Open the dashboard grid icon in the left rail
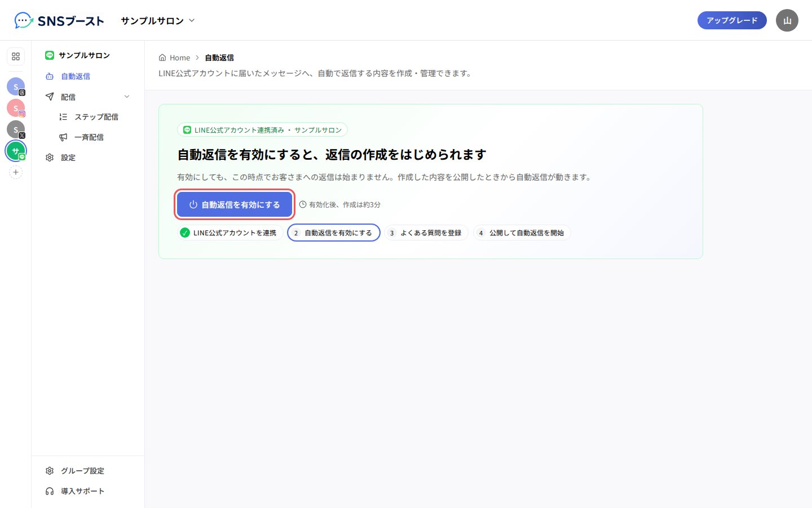Image resolution: width=812 pixels, height=508 pixels. point(16,56)
